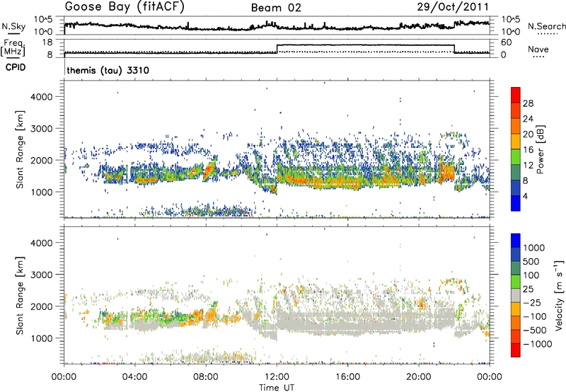
Task: Select the text 'themis (tau) 3310'
Action: pos(108,70)
